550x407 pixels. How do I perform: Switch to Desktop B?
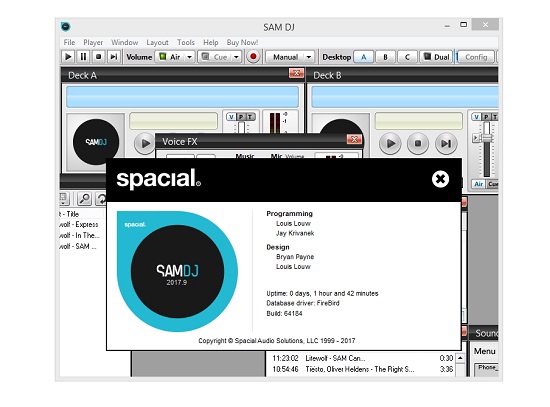(385, 57)
